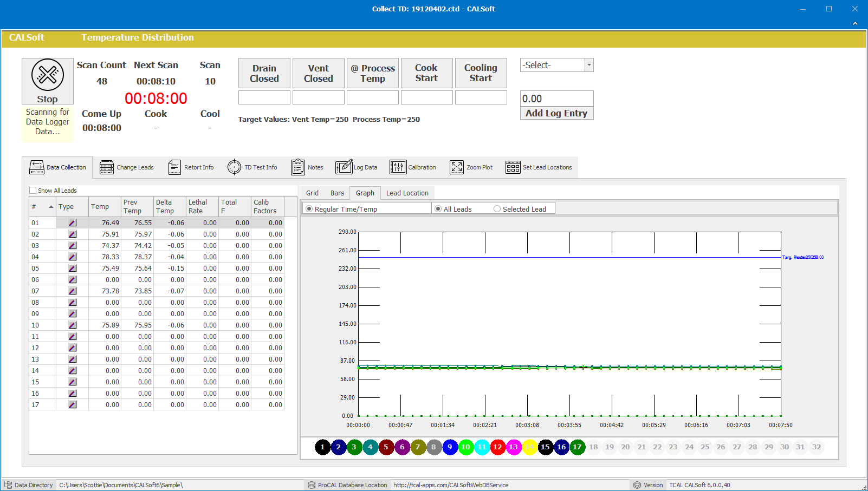868x491 pixels.
Task: Click lead type icon in row 17
Action: (73, 405)
